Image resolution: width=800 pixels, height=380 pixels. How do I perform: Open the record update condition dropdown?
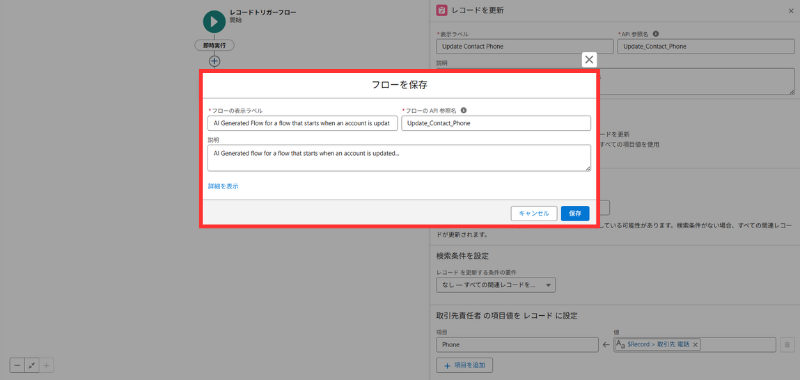coord(496,285)
